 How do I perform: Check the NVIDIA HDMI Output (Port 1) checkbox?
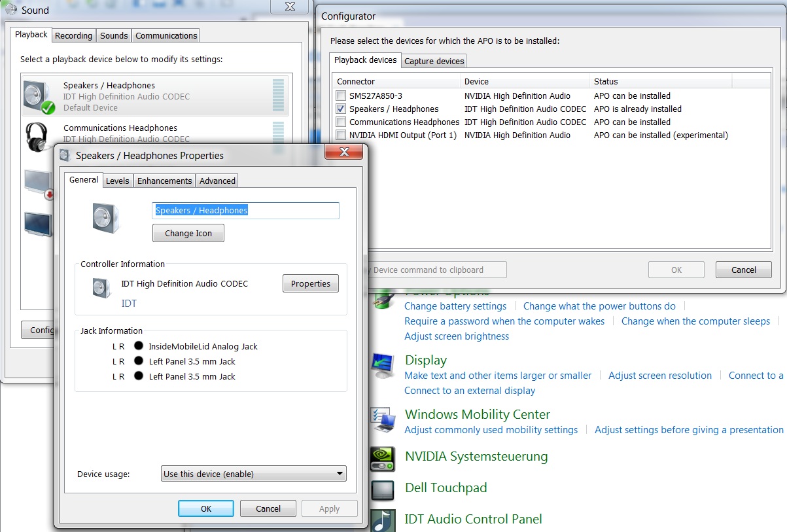(341, 135)
